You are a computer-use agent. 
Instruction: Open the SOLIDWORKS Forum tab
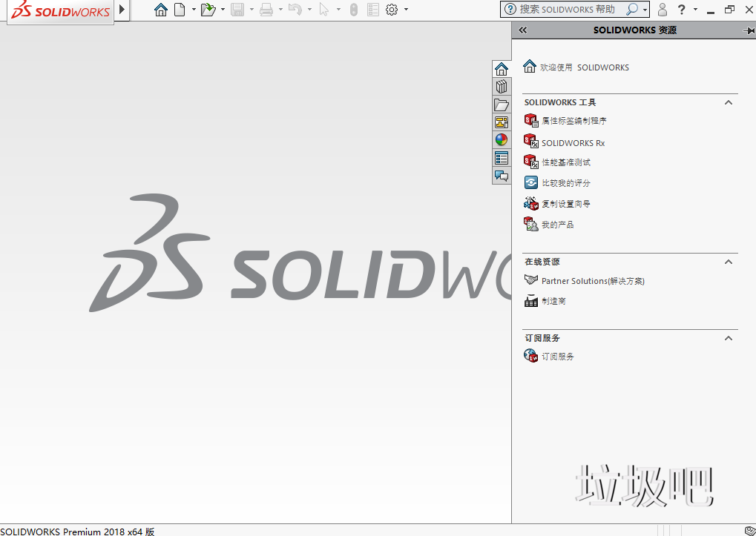click(x=502, y=176)
